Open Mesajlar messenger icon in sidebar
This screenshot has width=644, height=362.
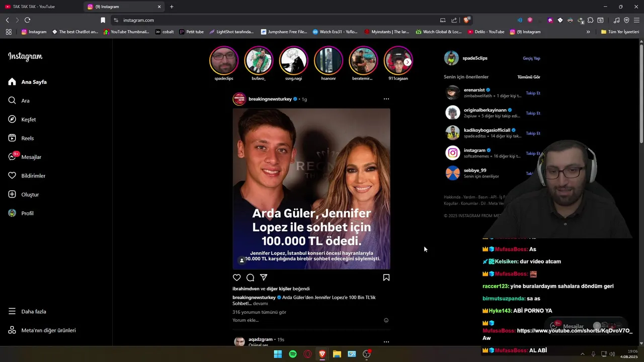point(12,157)
